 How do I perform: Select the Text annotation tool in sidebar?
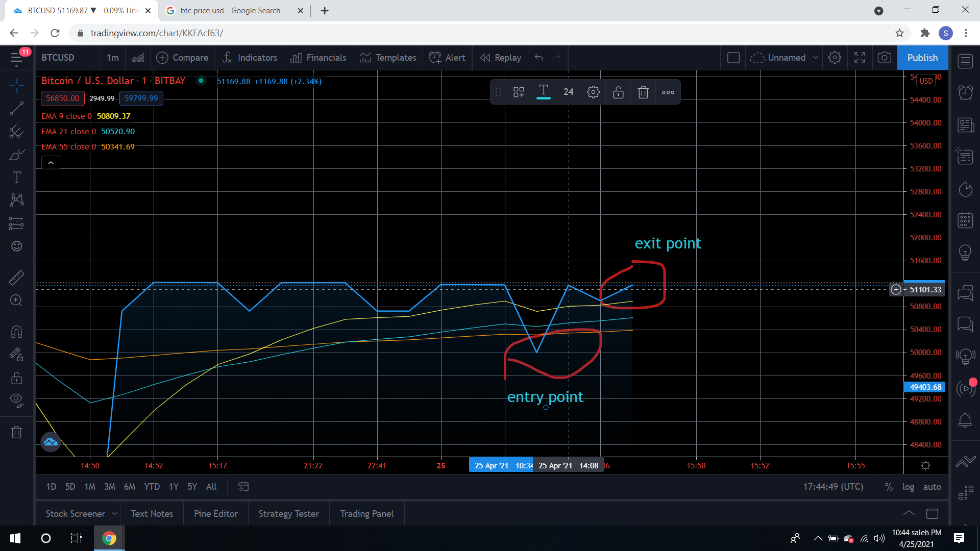(x=16, y=177)
